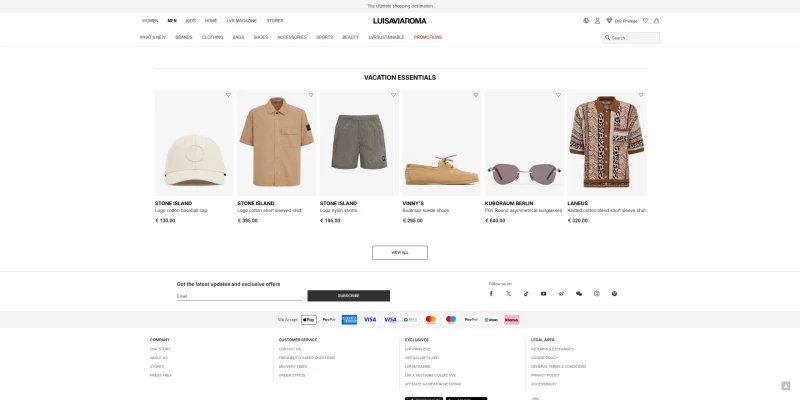Open the Facebook social icon
The width and height of the screenshot is (800, 400).
(491, 294)
